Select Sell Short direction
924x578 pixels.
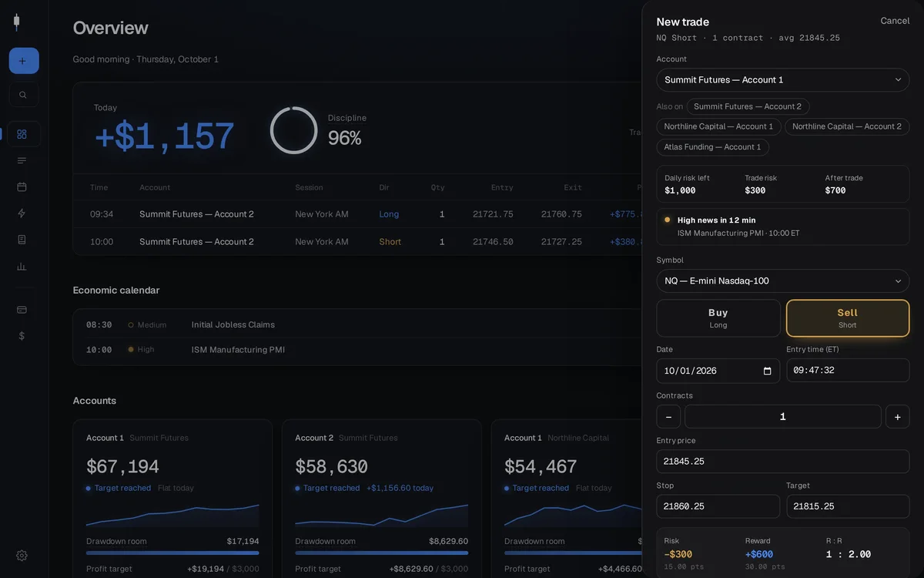pyautogui.click(x=848, y=318)
